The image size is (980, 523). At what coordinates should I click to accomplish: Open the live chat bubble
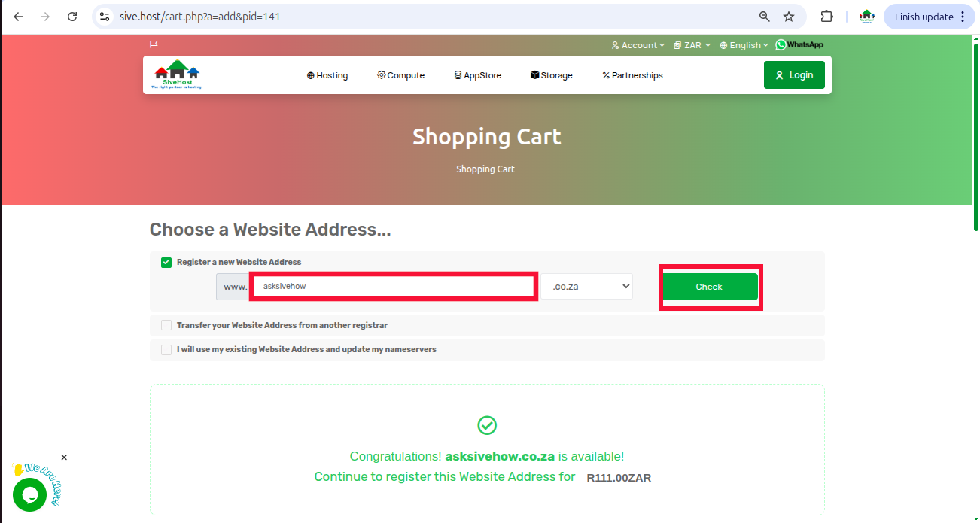[29, 495]
